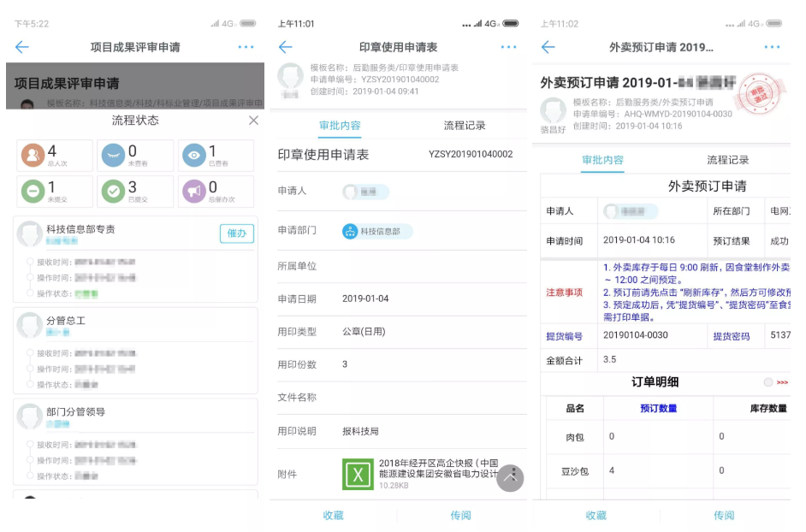The height and width of the screenshot is (532, 806).
Task: Click the 4G battery icon in middle screen
Action: point(511,24)
